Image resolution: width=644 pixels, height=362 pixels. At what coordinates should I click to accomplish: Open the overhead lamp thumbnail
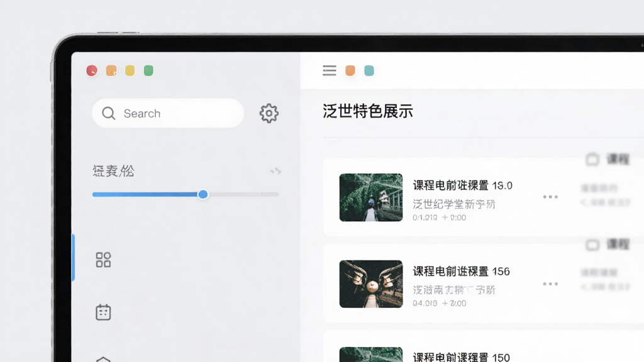click(371, 284)
